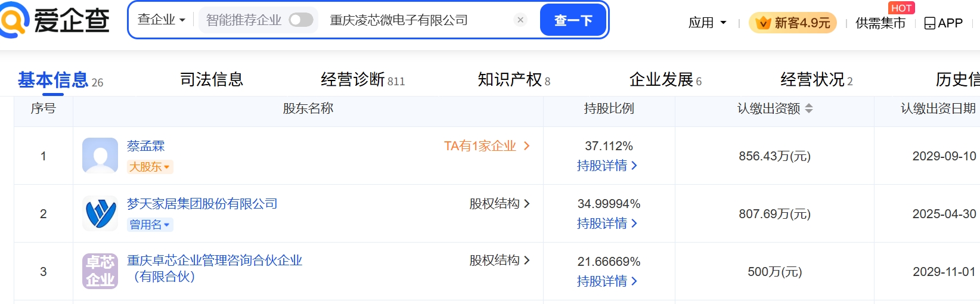The image size is (980, 304).
Task: Clear the search box with the X icon
Action: (520, 20)
